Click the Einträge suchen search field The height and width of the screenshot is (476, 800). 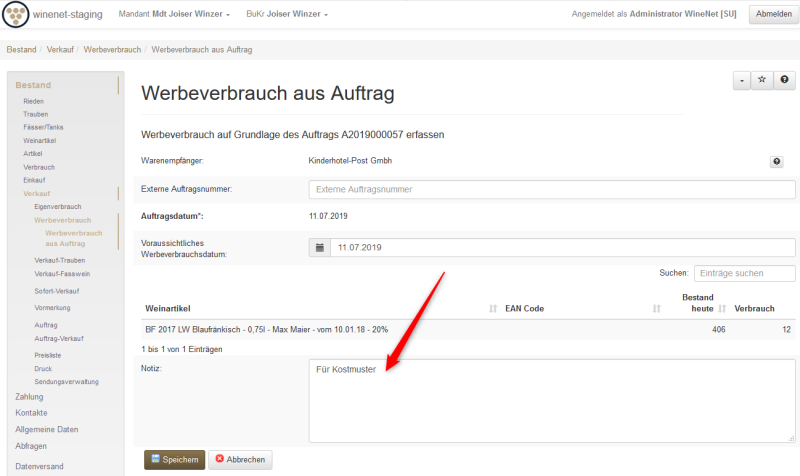[x=744, y=273]
